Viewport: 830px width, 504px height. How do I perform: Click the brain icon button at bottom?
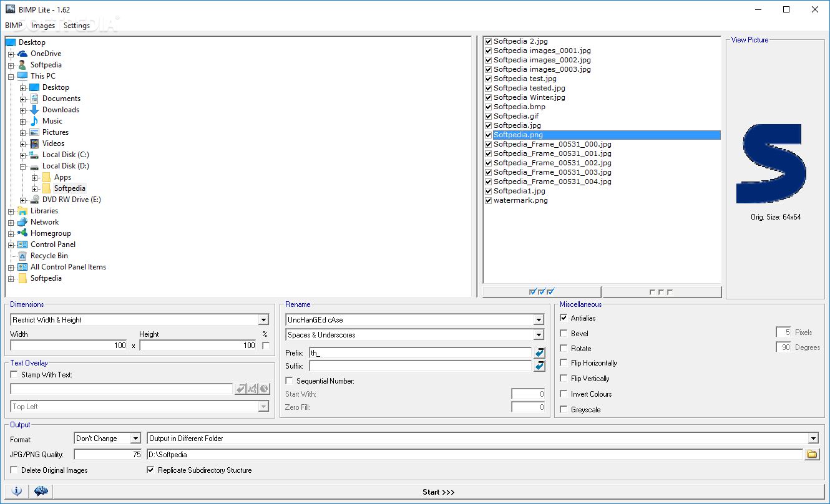click(41, 492)
